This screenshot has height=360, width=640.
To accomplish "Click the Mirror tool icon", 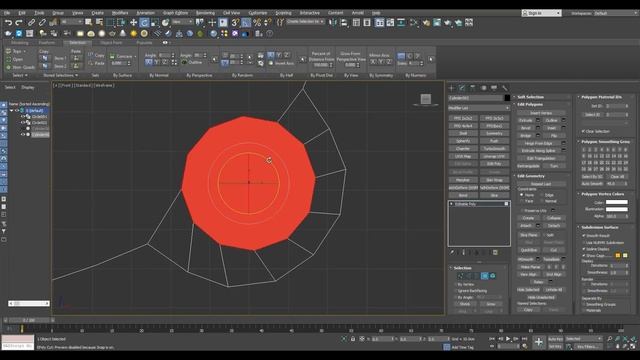I will (x=333, y=23).
